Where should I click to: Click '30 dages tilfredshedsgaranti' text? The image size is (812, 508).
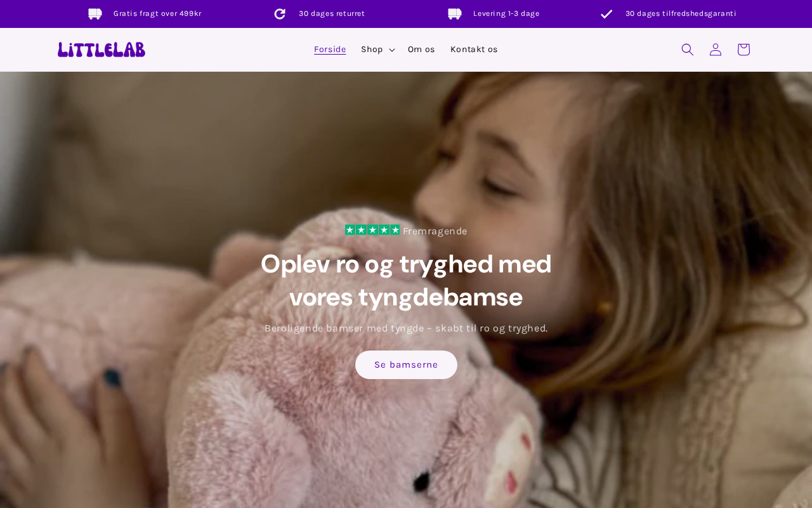click(681, 14)
